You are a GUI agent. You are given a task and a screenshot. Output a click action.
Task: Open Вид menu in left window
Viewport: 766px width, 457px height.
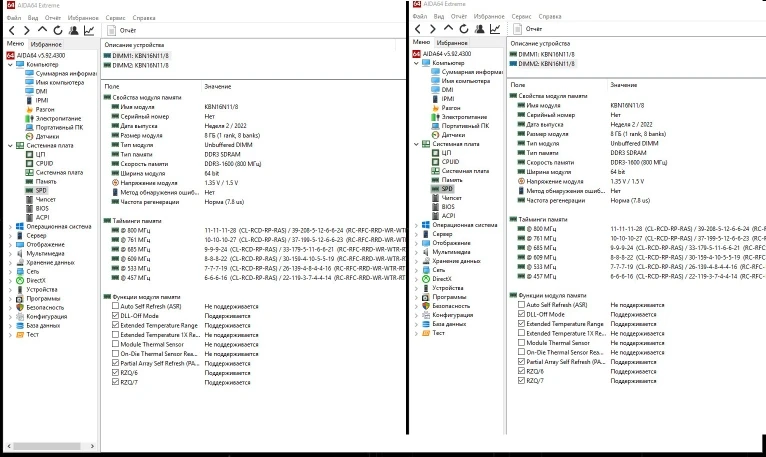(x=33, y=18)
